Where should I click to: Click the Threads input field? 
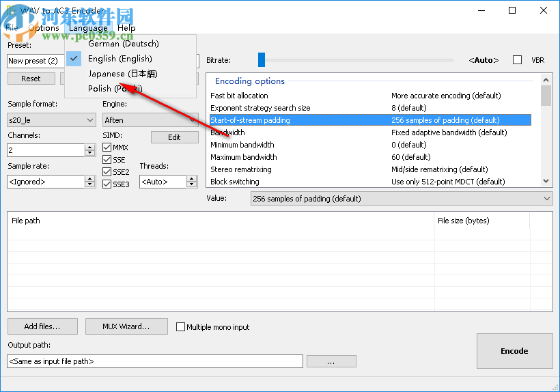pos(163,182)
